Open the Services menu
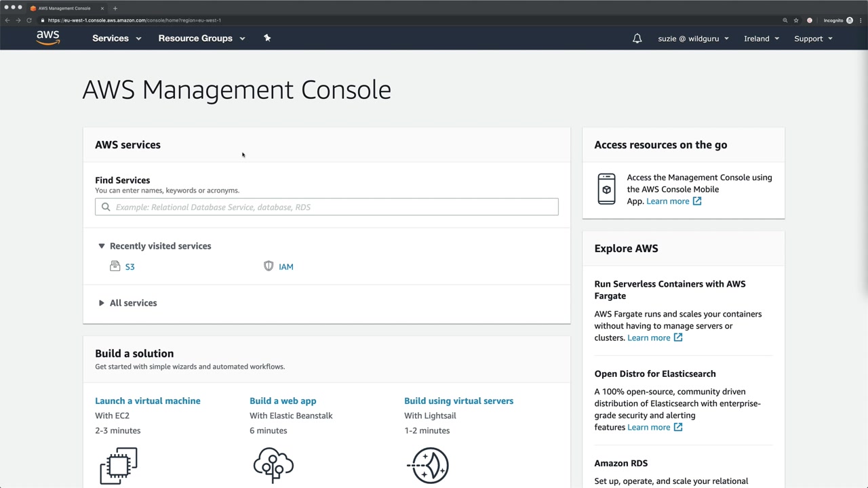Screen dimensions: 868x488 (117, 39)
